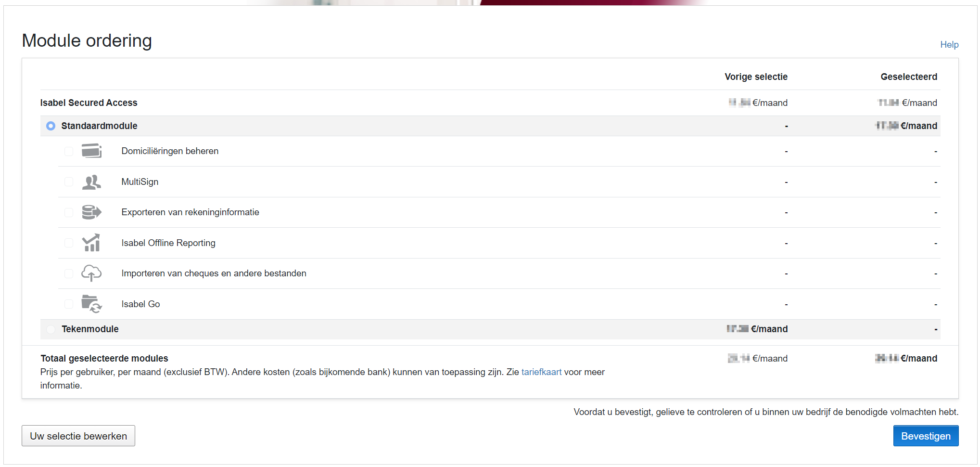Click the Totaal geselecteerde modules label
The width and height of the screenshot is (980, 467).
(x=104, y=358)
